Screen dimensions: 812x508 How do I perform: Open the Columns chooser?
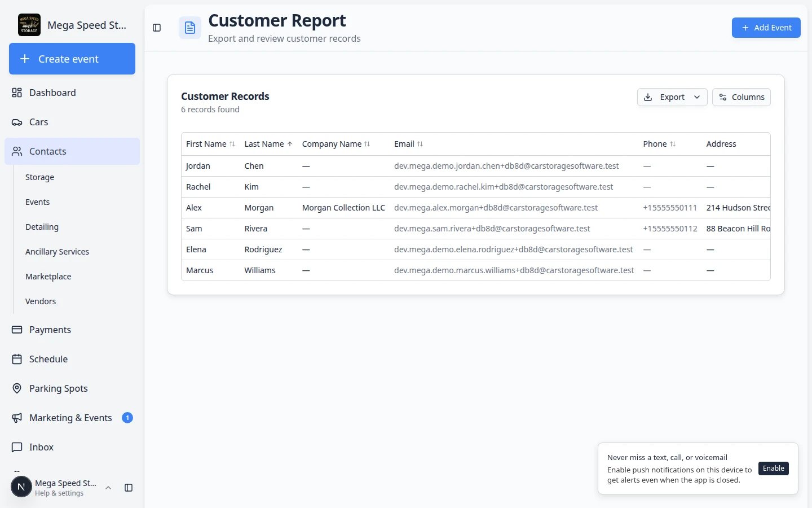click(741, 97)
